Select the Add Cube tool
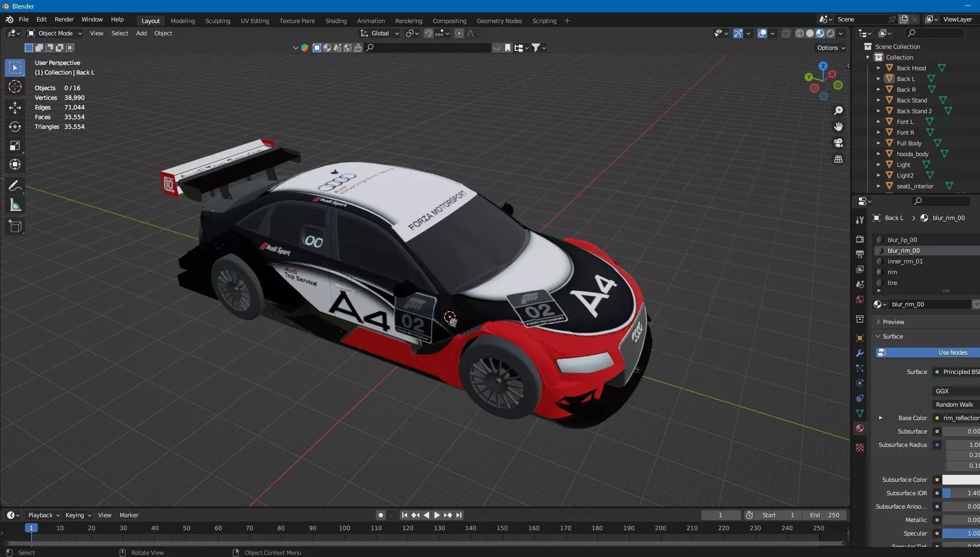The height and width of the screenshot is (557, 980). click(x=15, y=226)
